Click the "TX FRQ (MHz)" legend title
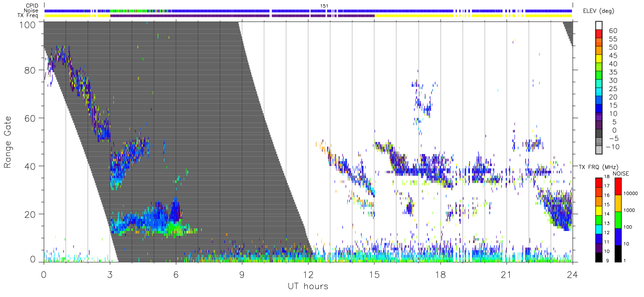Screen dimensions: 644x297 click(x=597, y=167)
